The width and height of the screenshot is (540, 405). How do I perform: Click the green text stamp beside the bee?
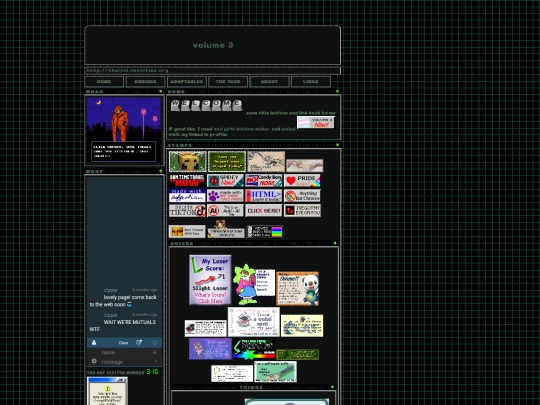(x=227, y=161)
